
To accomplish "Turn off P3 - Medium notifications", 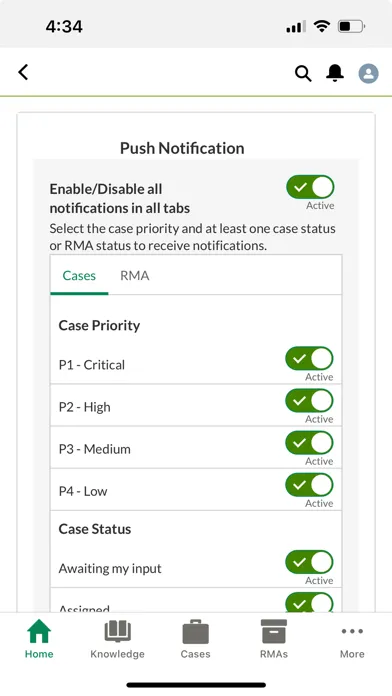I will 309,443.
